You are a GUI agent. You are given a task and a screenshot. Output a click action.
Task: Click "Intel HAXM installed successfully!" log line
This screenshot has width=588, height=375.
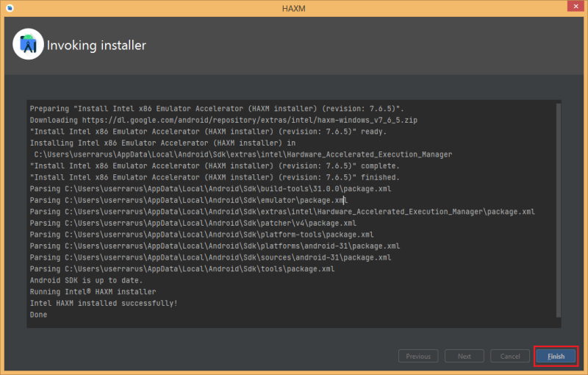tap(103, 303)
